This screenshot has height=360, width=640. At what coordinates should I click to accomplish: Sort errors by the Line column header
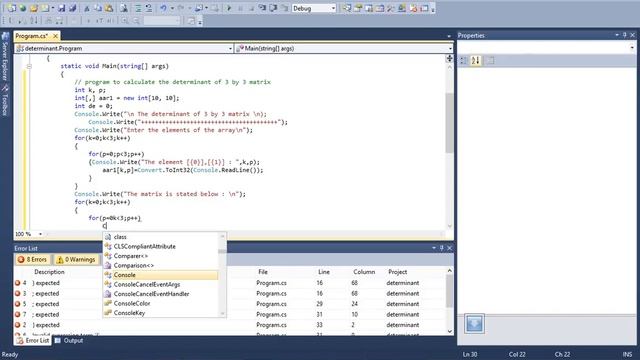(324, 271)
